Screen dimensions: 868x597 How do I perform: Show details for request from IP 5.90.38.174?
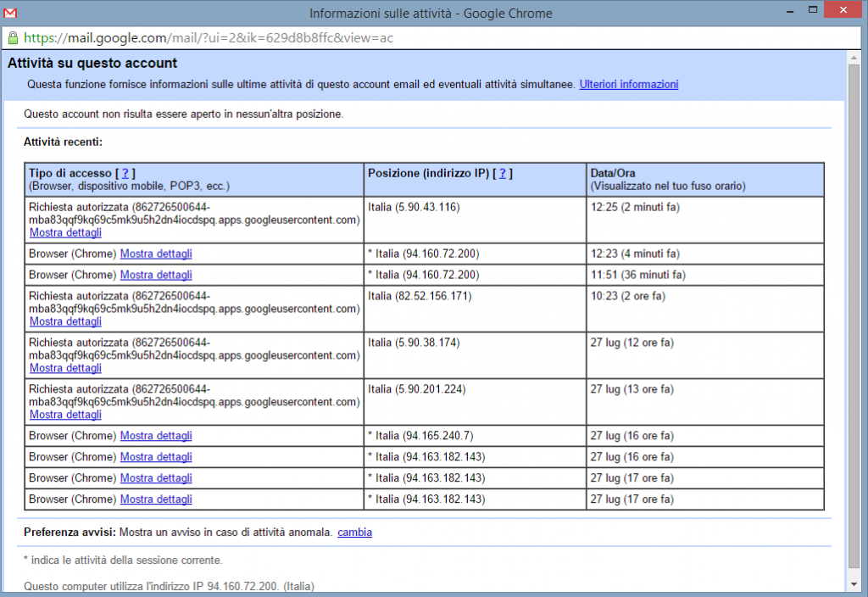click(x=65, y=368)
